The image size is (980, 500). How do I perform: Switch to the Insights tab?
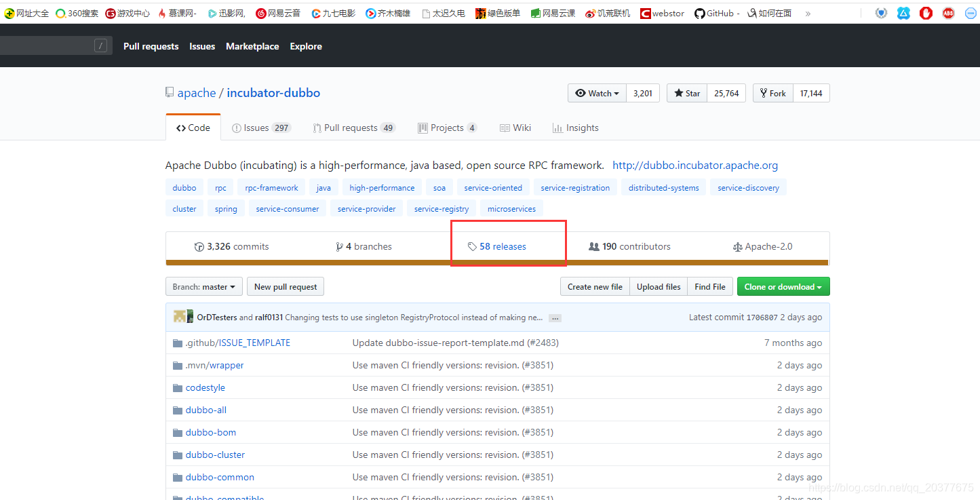pyautogui.click(x=576, y=128)
